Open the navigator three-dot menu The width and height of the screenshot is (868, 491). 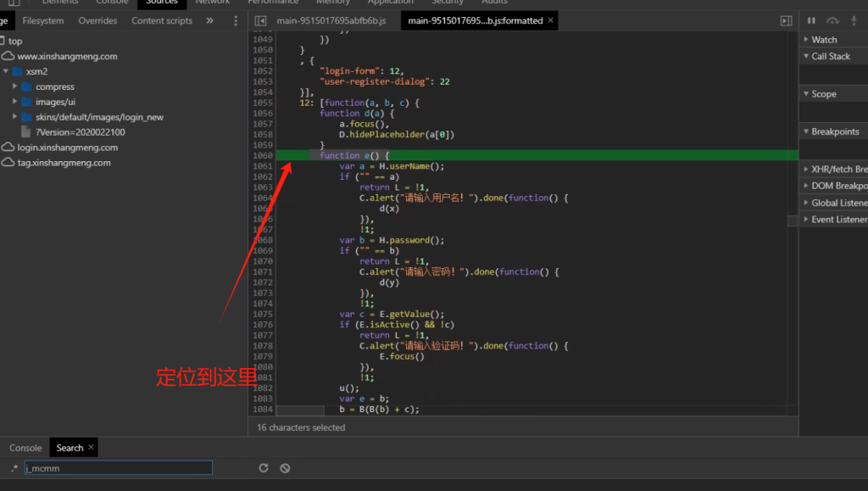(236, 21)
